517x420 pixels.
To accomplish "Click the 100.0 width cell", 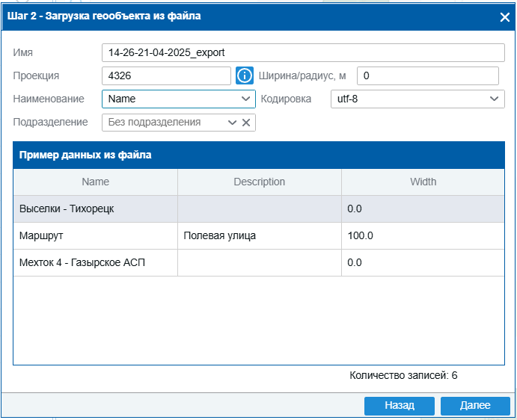I will [x=423, y=235].
